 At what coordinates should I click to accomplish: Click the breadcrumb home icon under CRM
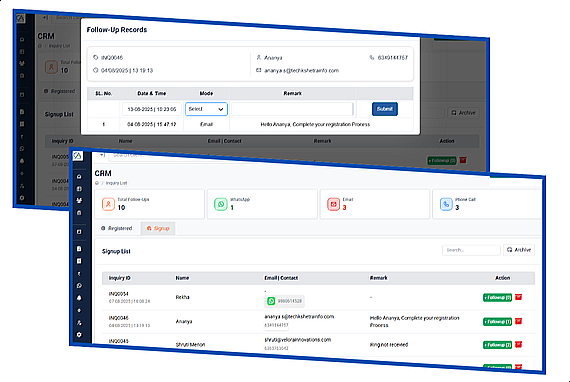tap(97, 183)
